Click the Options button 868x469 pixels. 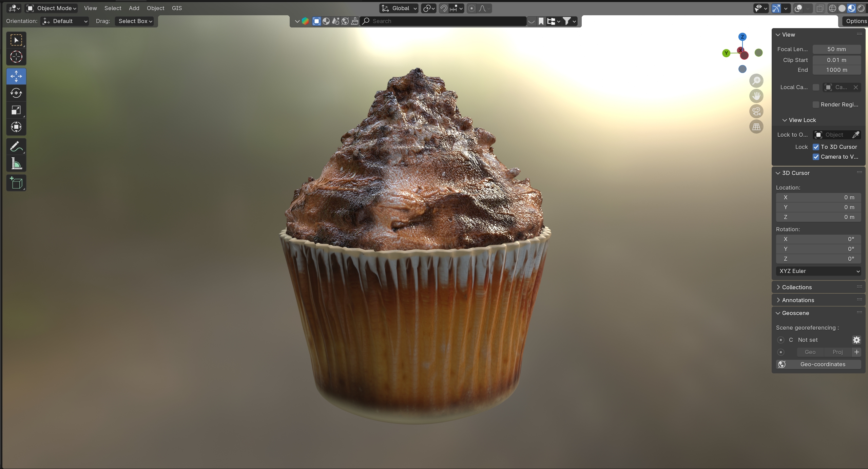[856, 21]
